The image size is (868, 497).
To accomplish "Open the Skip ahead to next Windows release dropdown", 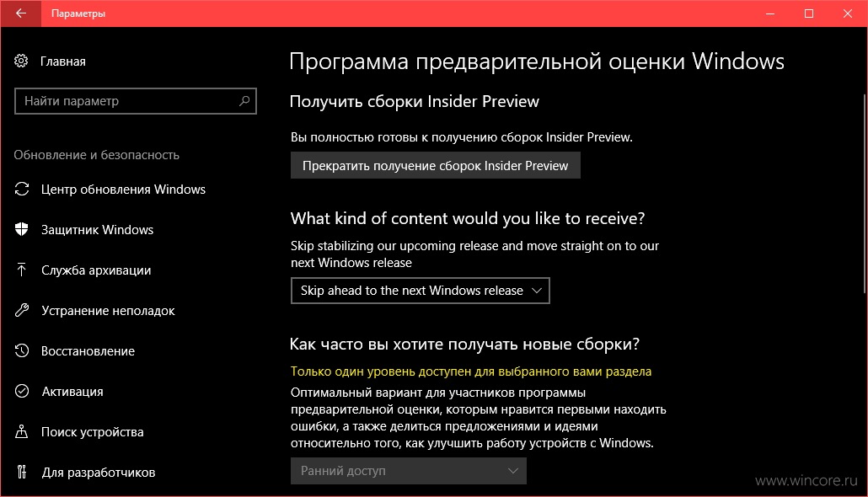I will 421,291.
